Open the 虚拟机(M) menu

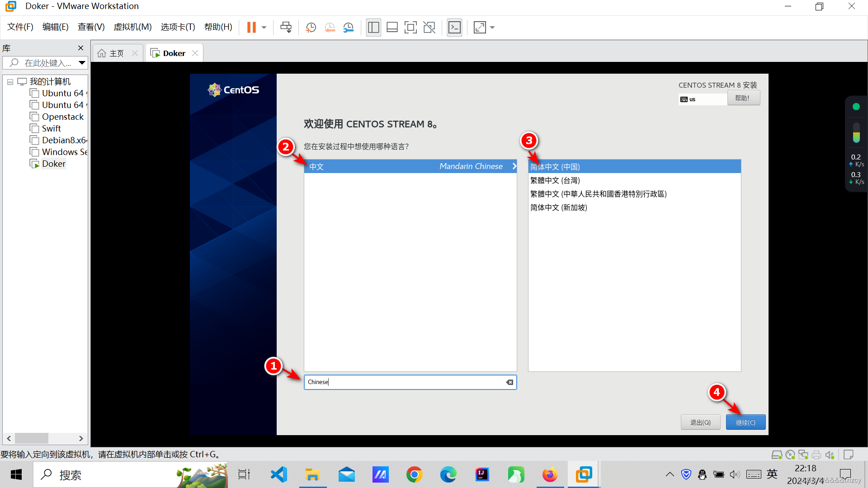point(132,27)
